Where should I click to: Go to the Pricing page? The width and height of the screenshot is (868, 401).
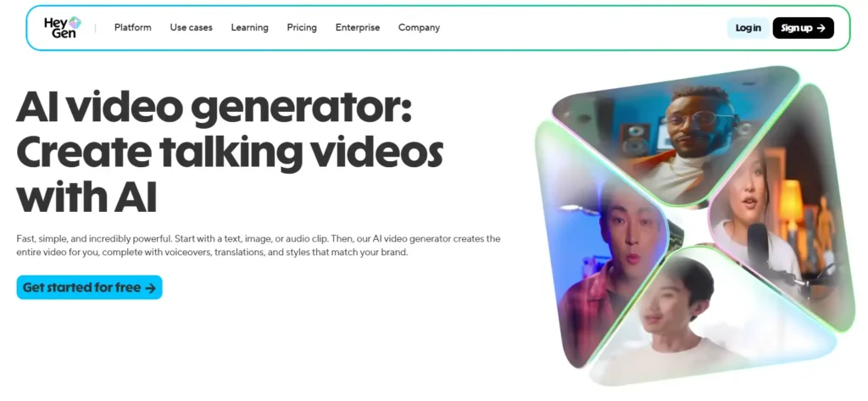[x=302, y=27]
